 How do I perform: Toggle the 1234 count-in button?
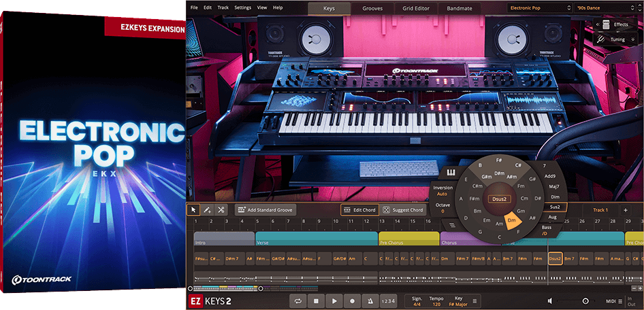(388, 301)
